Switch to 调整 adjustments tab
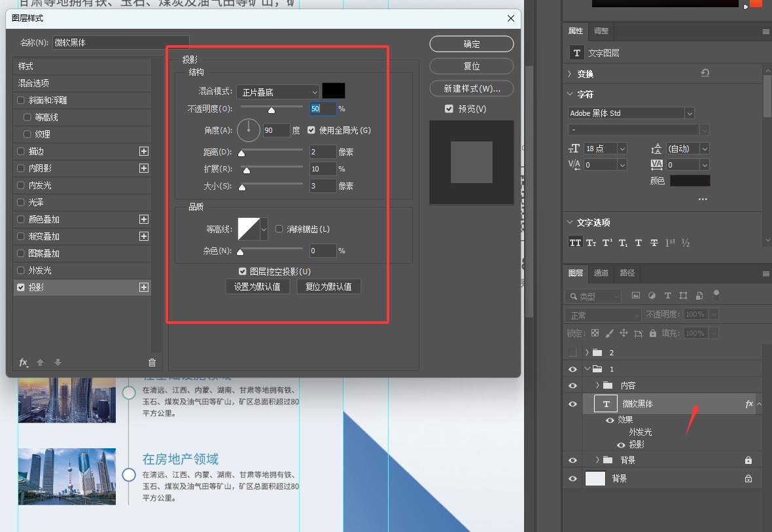772x532 pixels. coord(601,31)
